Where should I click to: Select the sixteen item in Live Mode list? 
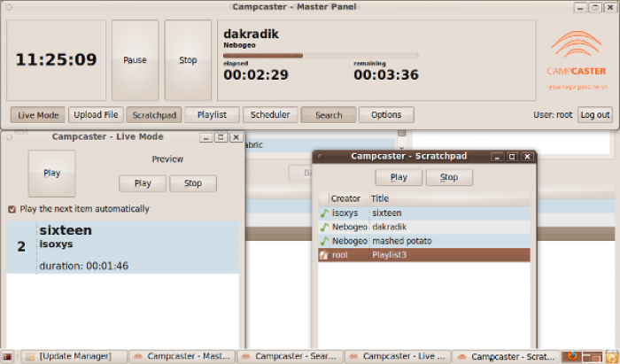coord(123,247)
